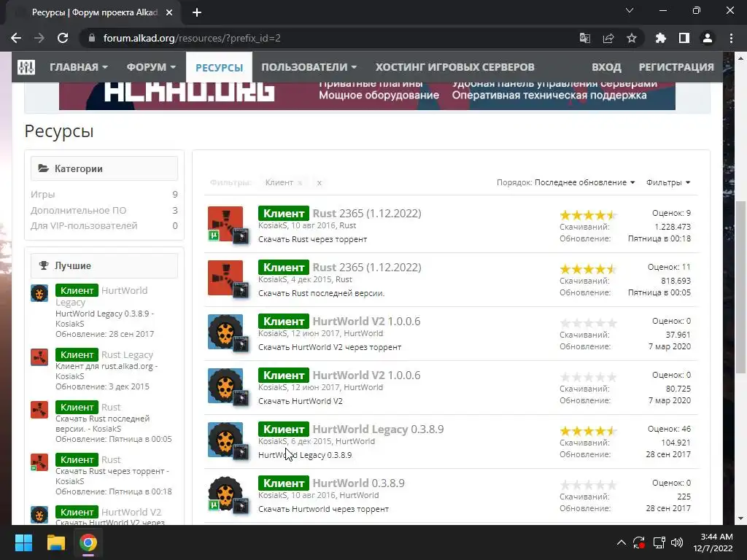Open HurtWorld V2 link in Лучшие
747x560 pixels.
pos(131,512)
